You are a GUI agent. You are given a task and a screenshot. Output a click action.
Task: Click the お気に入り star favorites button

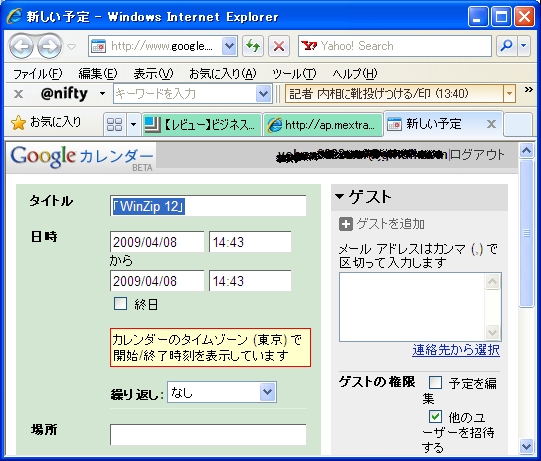click(46, 122)
